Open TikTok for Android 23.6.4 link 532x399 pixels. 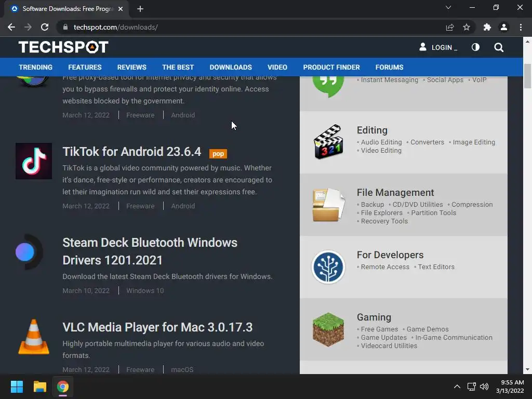coord(131,152)
